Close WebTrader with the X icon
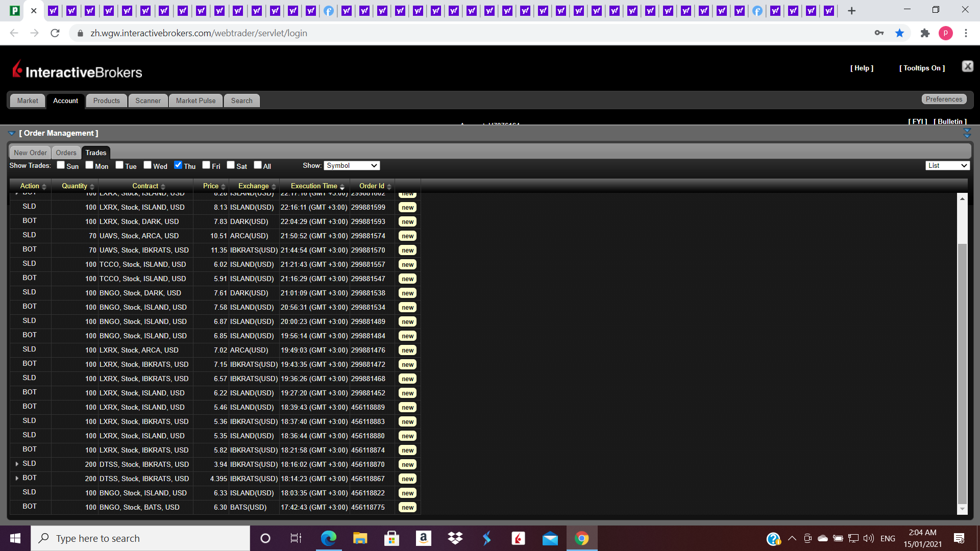Viewport: 980px width, 551px height. [x=967, y=66]
